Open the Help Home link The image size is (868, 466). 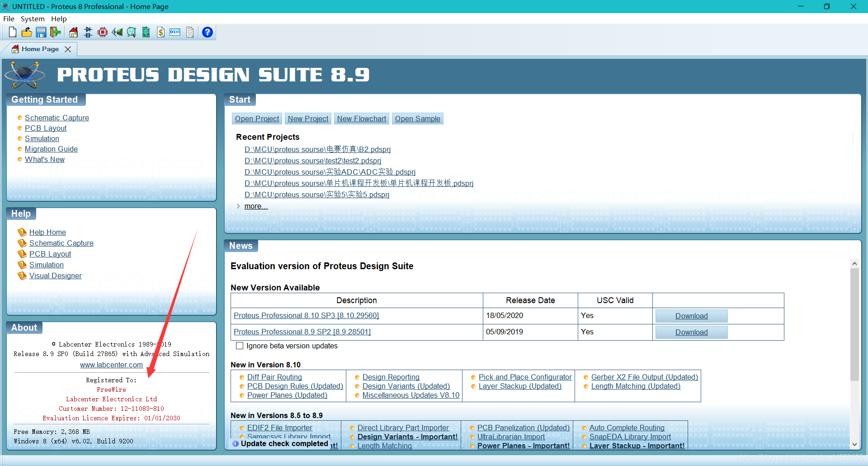point(47,232)
